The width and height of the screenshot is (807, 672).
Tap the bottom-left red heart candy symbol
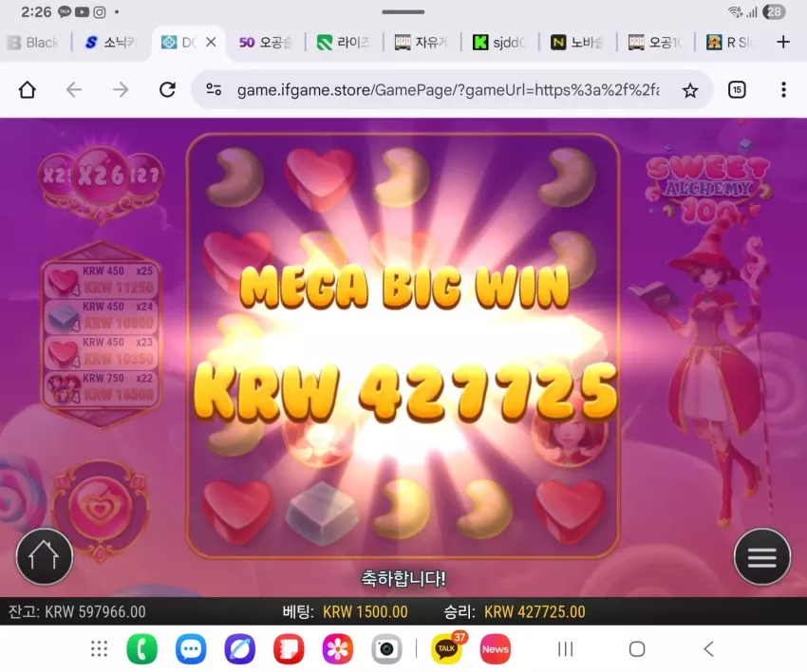237,511
